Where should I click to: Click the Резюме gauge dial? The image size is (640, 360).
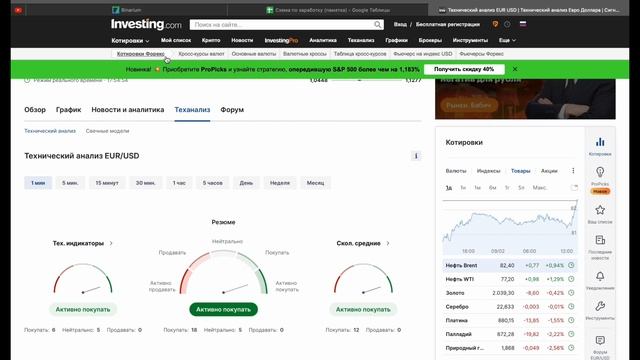tap(223, 272)
